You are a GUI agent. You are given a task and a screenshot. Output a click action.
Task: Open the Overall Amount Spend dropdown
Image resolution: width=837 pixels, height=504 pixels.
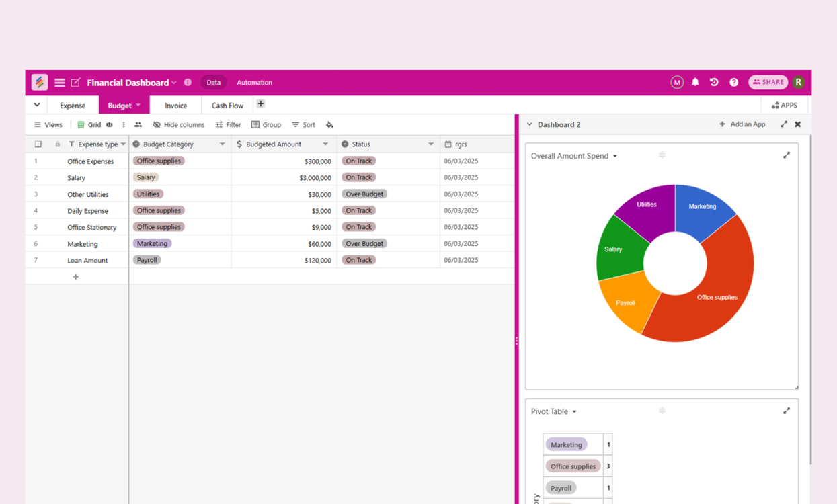tap(614, 156)
